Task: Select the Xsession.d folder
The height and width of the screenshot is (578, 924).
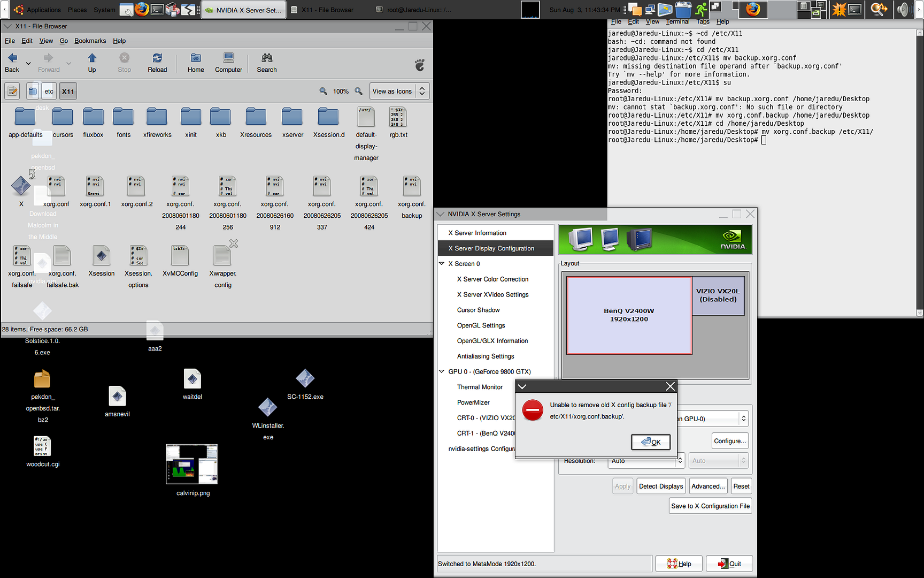Action: tap(328, 122)
